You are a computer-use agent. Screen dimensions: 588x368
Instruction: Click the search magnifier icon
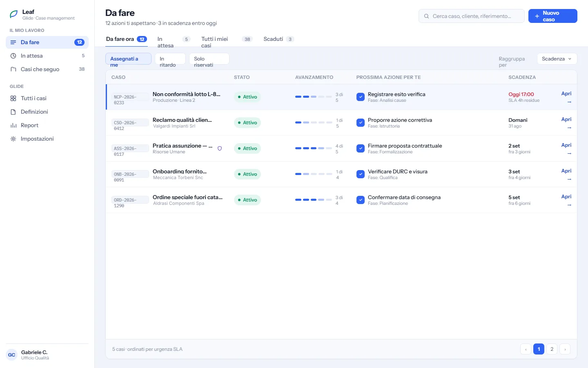tap(426, 16)
